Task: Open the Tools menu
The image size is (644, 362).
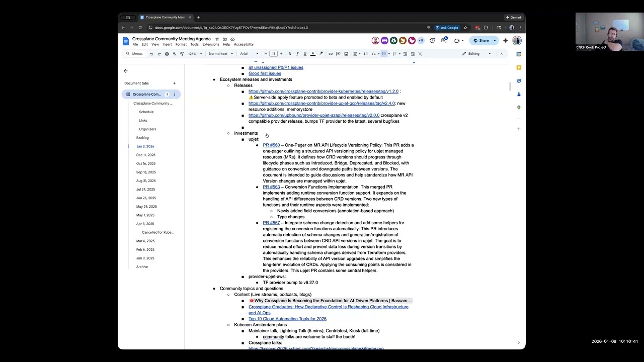Action: [194, 44]
